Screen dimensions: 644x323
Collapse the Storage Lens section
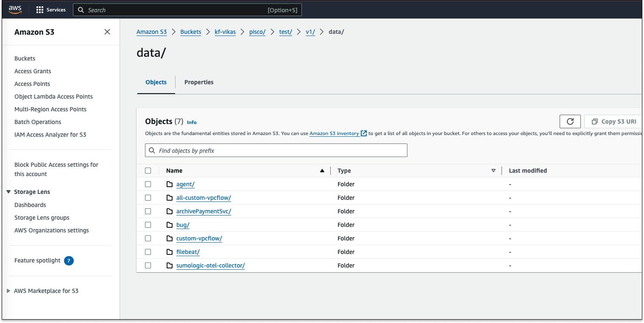pyautogui.click(x=8, y=191)
